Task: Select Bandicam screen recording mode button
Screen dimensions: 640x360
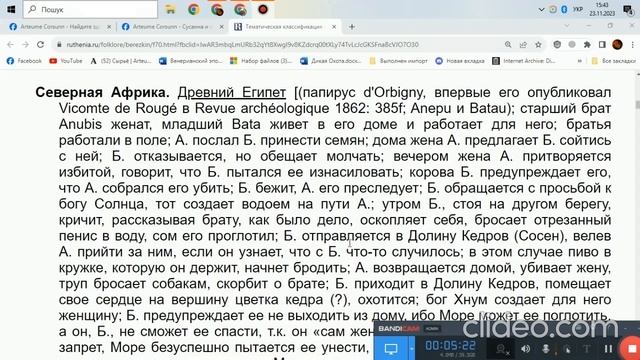Action: pyautogui.click(x=391, y=349)
